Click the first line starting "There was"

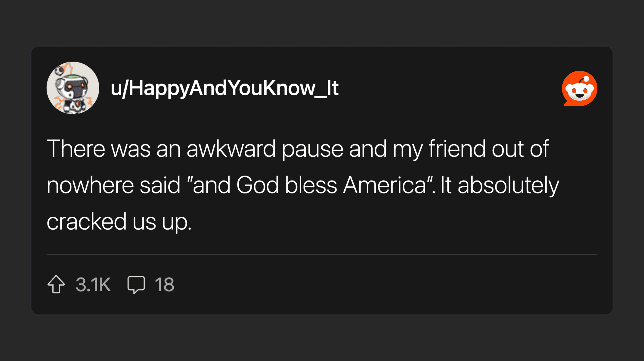[x=297, y=149]
